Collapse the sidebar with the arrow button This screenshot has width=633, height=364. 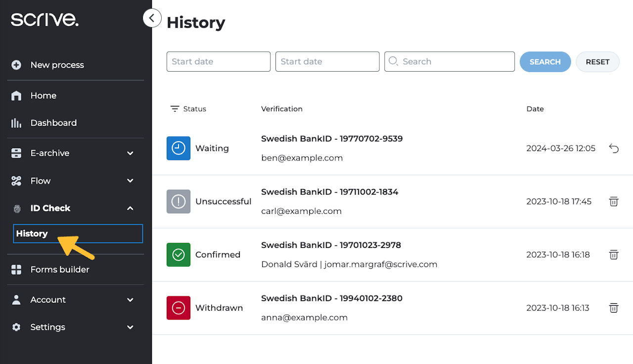point(152,18)
